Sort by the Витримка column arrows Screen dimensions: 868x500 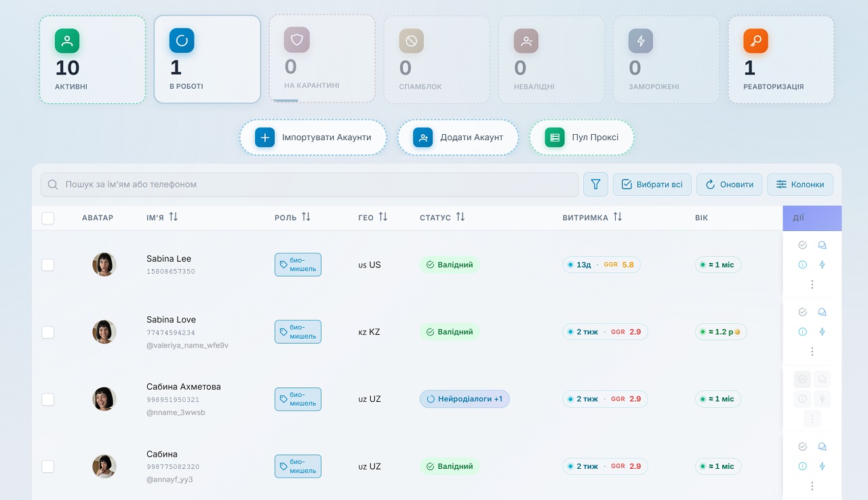tap(618, 217)
